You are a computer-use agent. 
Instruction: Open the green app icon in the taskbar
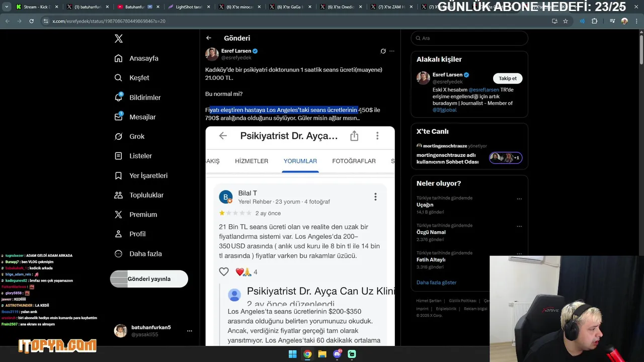352,354
